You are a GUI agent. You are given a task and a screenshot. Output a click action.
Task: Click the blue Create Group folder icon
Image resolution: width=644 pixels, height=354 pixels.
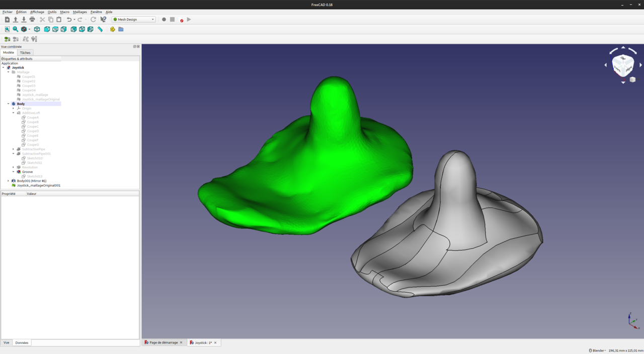point(121,29)
